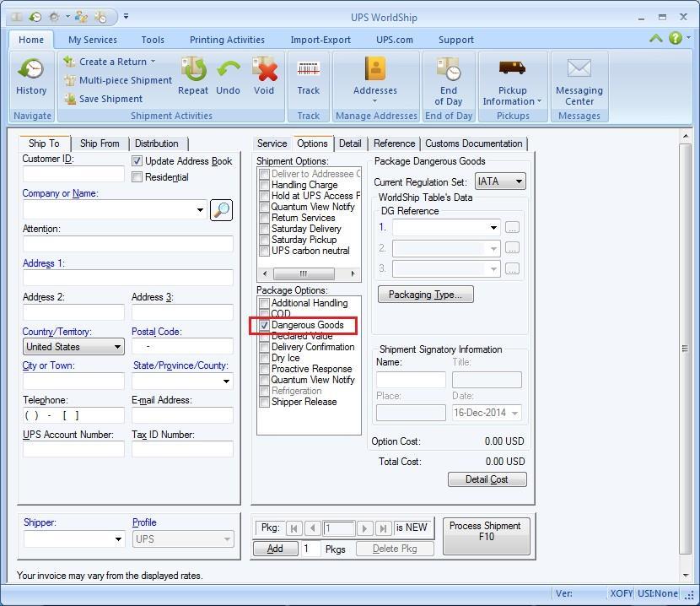Open the Addresses book icon
Screen dimensions: 700x606
(x=375, y=69)
